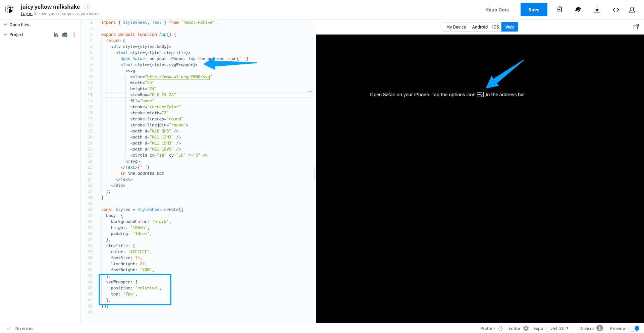
Task: Select the Web preview tab
Action: 509,27
